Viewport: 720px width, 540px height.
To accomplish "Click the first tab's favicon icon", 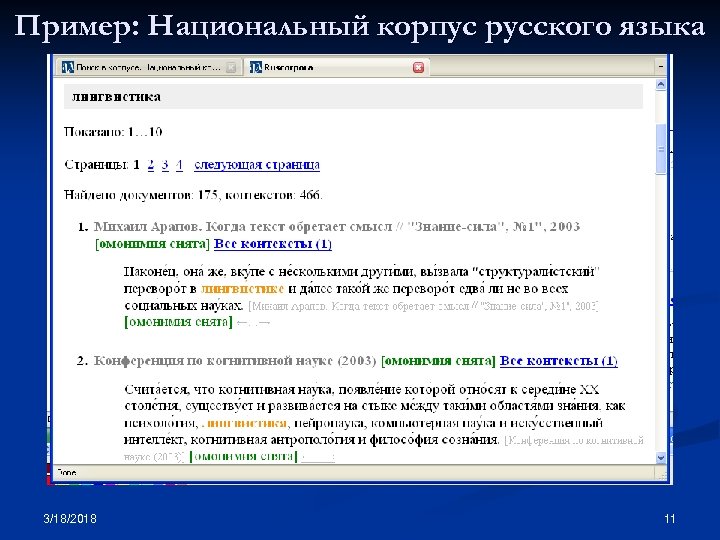I will click(x=68, y=68).
